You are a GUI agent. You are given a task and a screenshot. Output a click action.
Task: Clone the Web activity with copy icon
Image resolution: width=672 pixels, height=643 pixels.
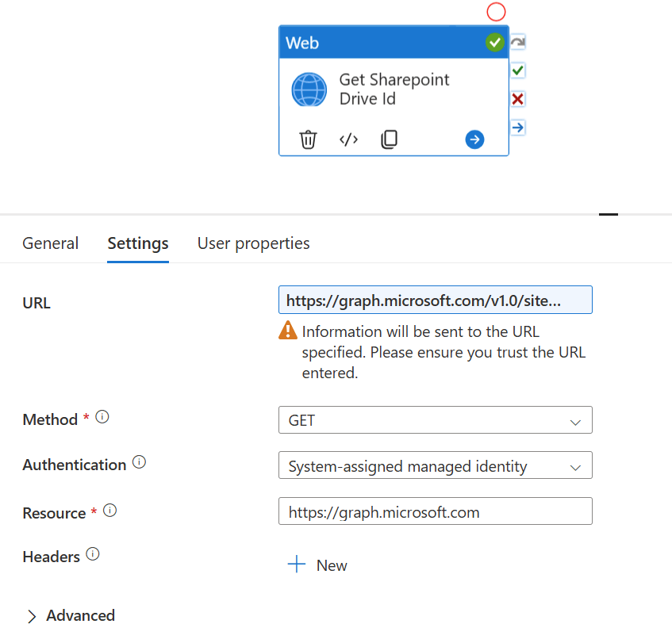389,140
